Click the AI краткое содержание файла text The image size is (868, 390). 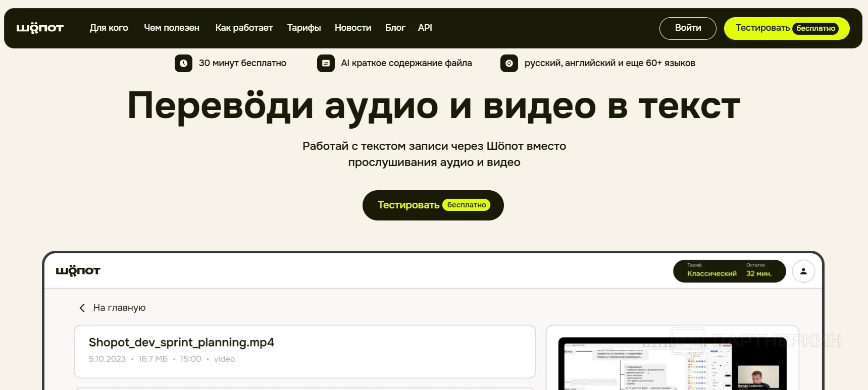click(406, 63)
